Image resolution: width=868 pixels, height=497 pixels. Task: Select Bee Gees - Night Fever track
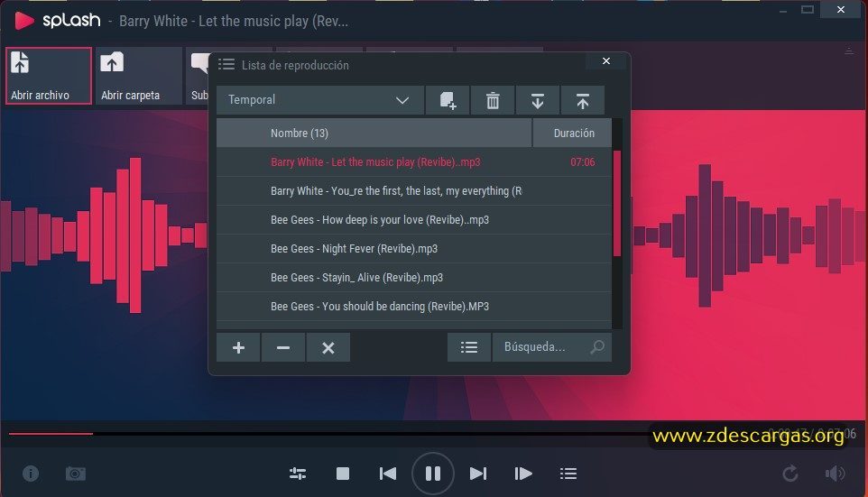(414, 249)
